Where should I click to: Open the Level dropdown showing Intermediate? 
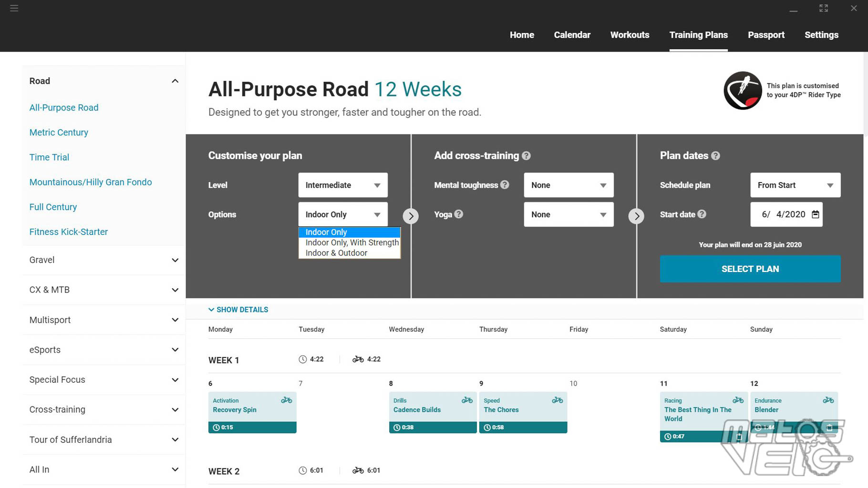343,185
